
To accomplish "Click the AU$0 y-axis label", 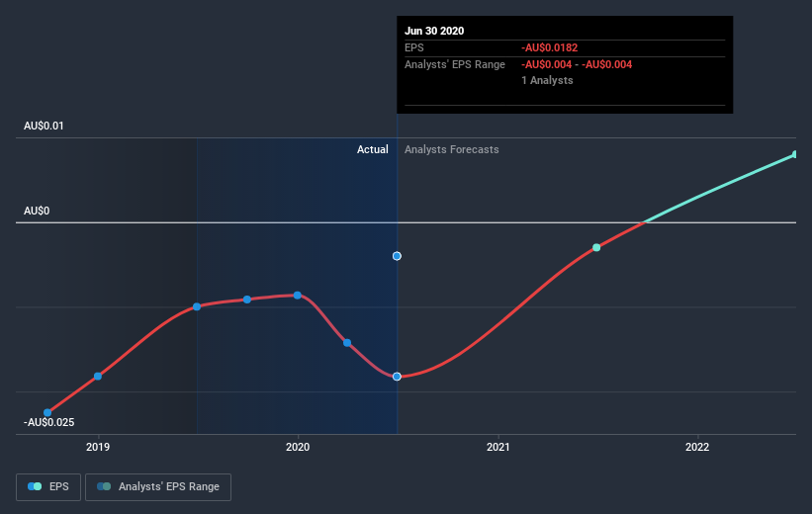I will (x=37, y=211).
